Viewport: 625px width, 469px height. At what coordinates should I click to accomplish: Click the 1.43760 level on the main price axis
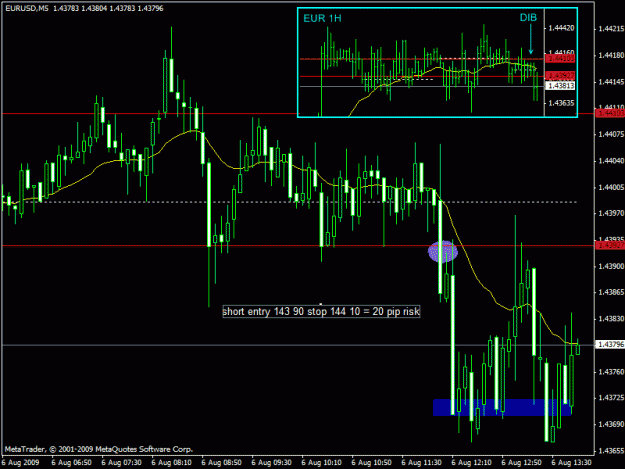tap(611, 372)
